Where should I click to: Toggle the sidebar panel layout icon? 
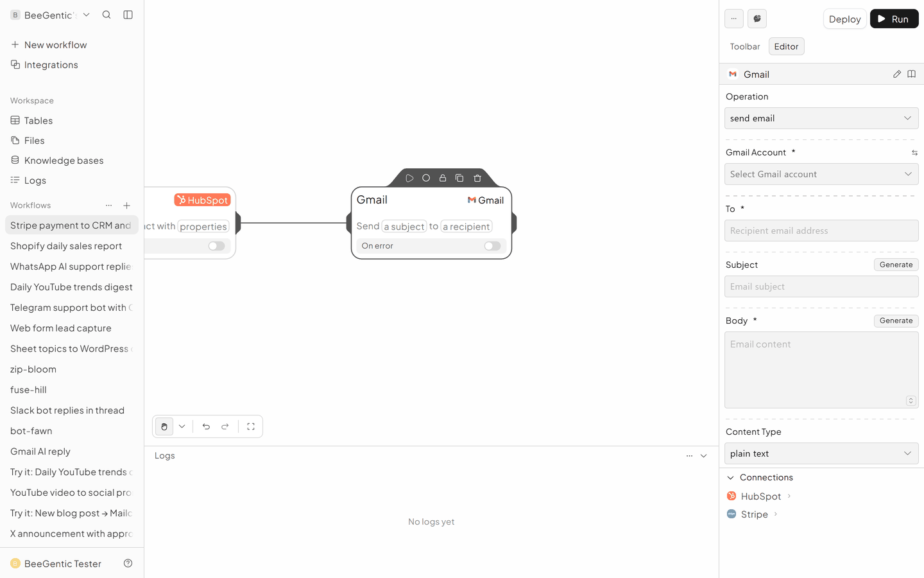pos(128,15)
